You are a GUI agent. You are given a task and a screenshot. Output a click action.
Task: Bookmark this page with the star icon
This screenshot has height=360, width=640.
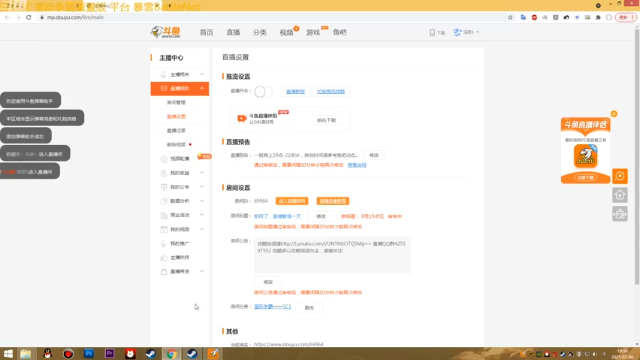pyautogui.click(x=510, y=17)
